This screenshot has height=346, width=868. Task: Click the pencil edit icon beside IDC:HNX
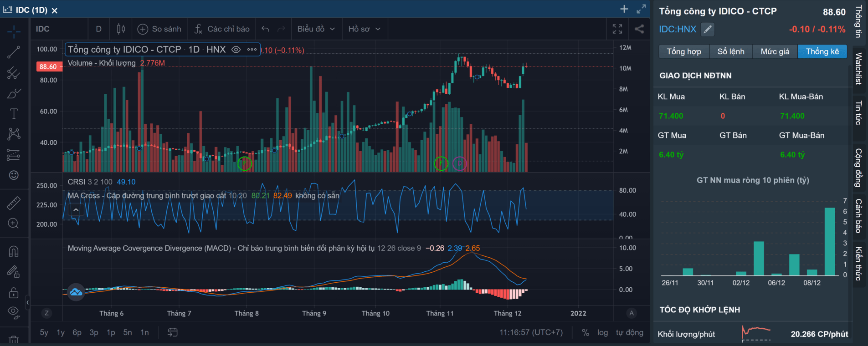coord(707,29)
